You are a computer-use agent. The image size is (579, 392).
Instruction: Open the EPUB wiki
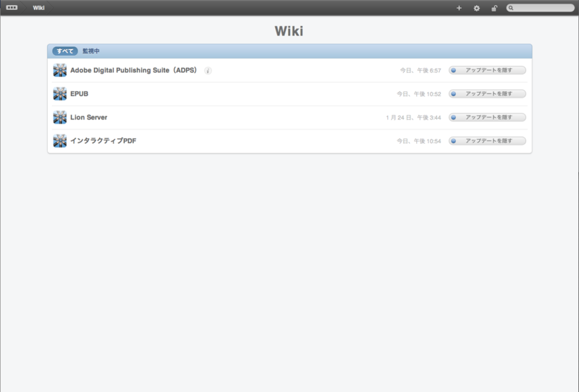(x=79, y=94)
